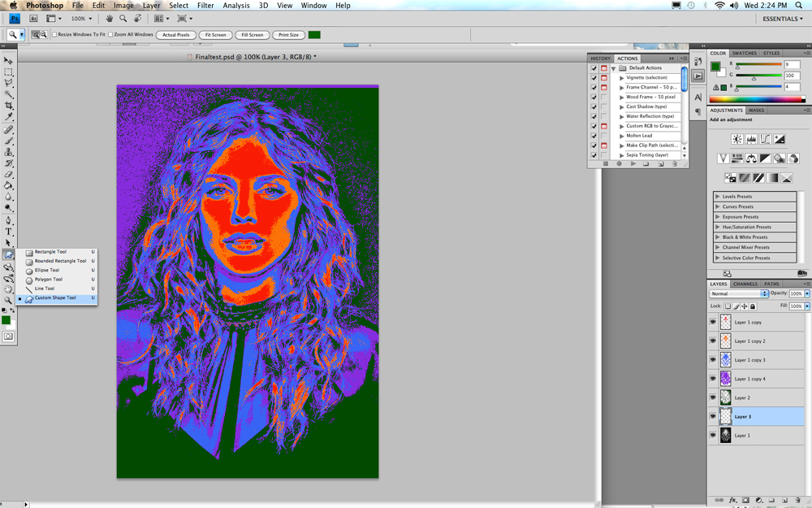Expand Selective Color Presets
Viewport: 812px width, 508px height.
pyautogui.click(x=717, y=258)
